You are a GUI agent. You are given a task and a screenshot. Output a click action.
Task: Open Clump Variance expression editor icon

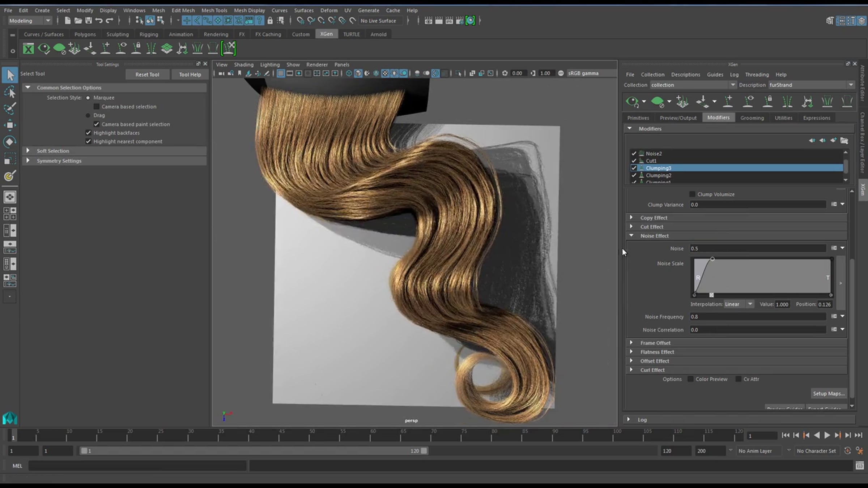[834, 204]
